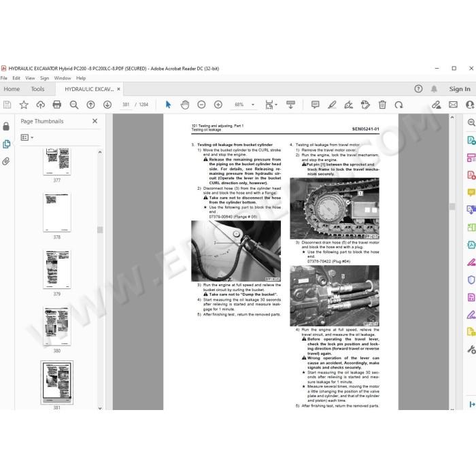Select the Hand pan tool

(185, 105)
